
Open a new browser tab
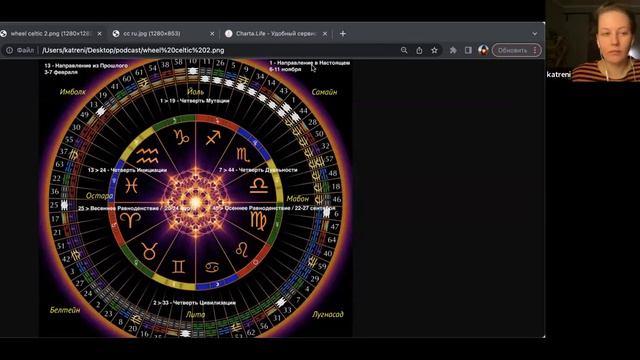click(343, 34)
